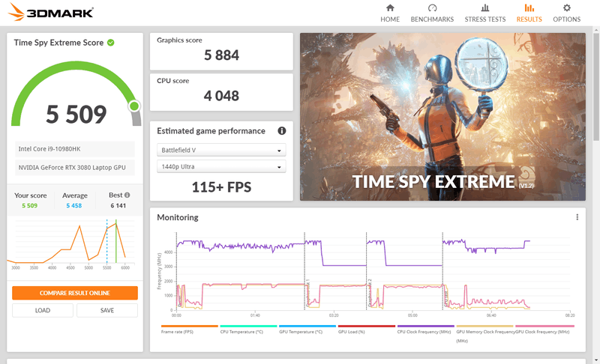Click the info icon next to Estimated game performance
This screenshot has width=600, height=364.
pos(282,130)
